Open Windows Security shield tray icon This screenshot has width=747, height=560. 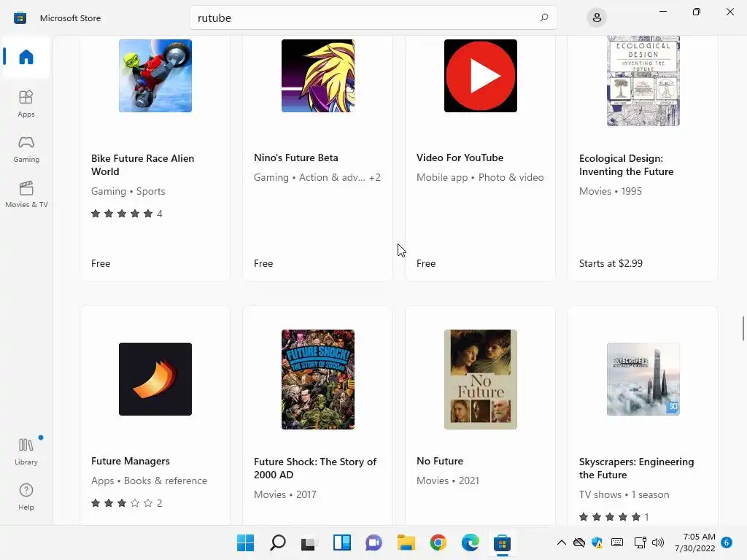click(597, 542)
